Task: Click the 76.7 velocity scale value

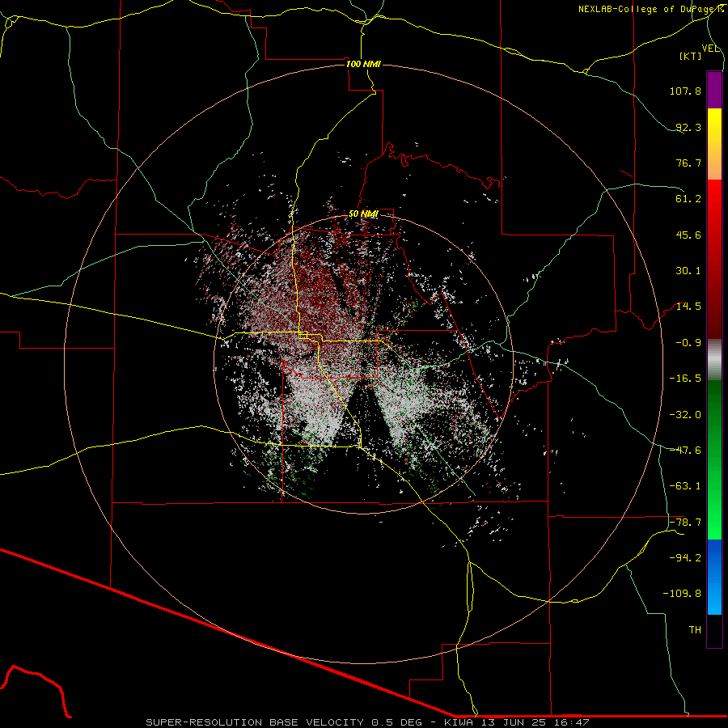Action: pyautogui.click(x=688, y=163)
